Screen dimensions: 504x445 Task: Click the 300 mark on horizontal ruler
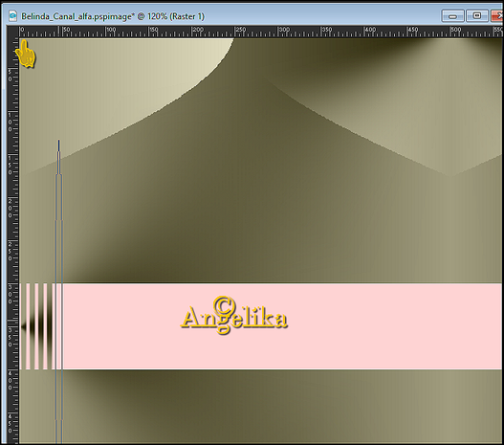(283, 30)
